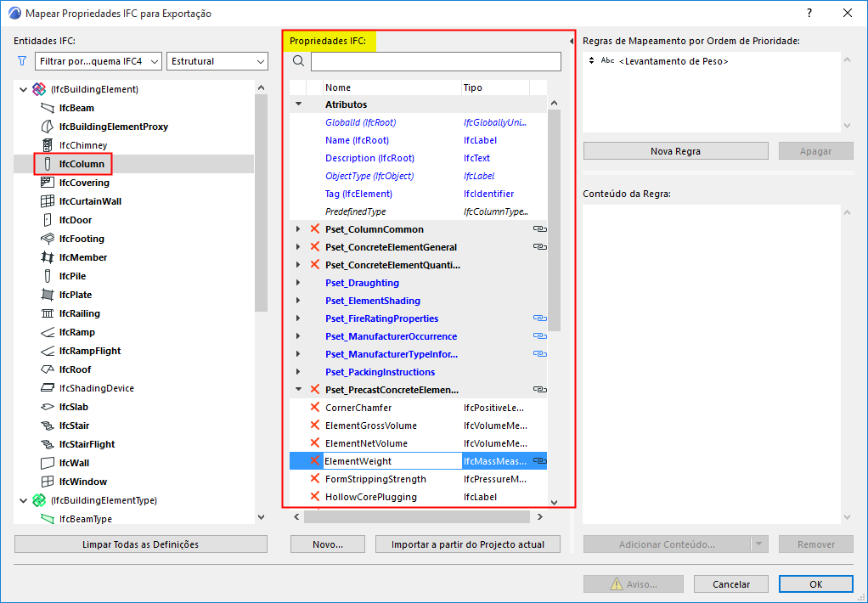This screenshot has width=868, height=603.
Task: Click the IfcWindow icon
Action: 48,482
